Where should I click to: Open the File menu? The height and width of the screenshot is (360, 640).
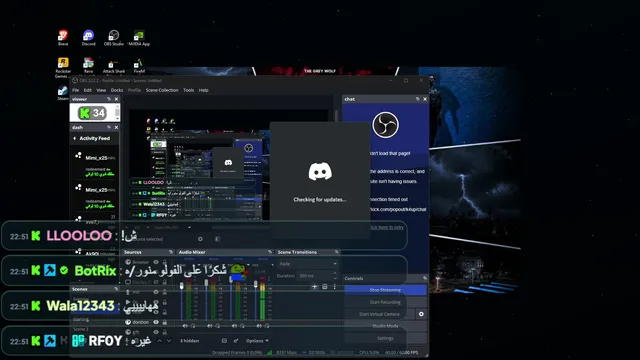(x=76, y=90)
